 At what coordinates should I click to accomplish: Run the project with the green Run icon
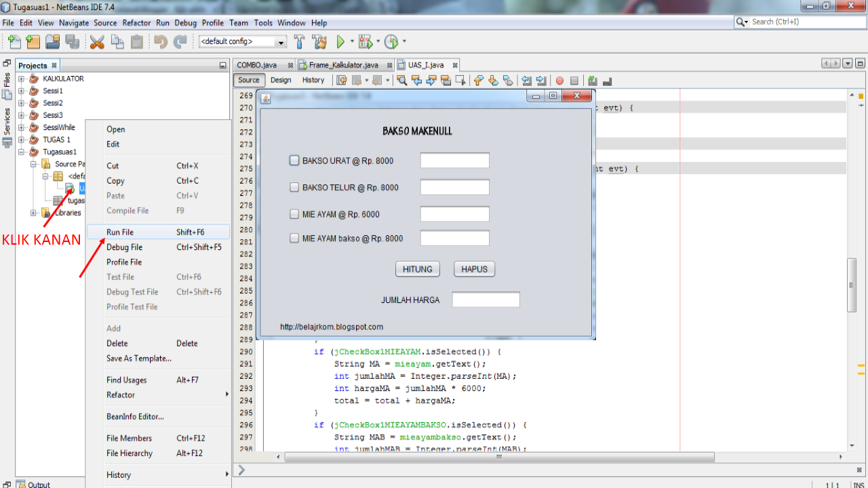[x=341, y=41]
